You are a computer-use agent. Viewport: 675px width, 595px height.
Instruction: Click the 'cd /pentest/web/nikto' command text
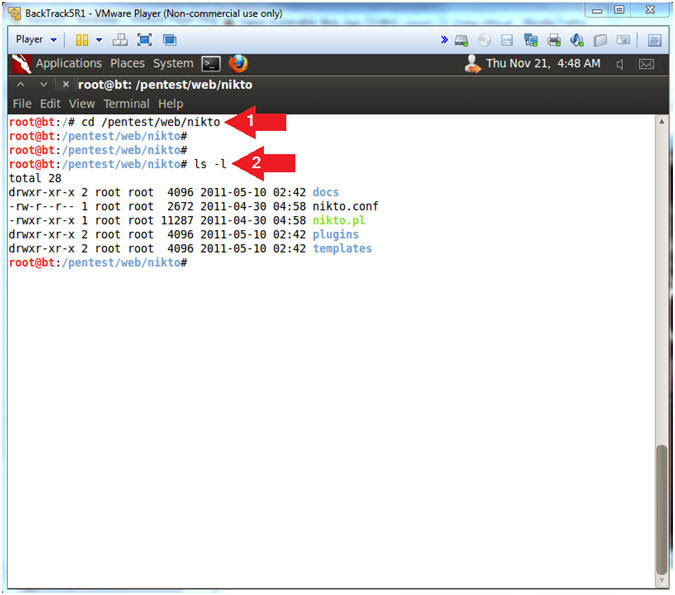click(x=151, y=122)
